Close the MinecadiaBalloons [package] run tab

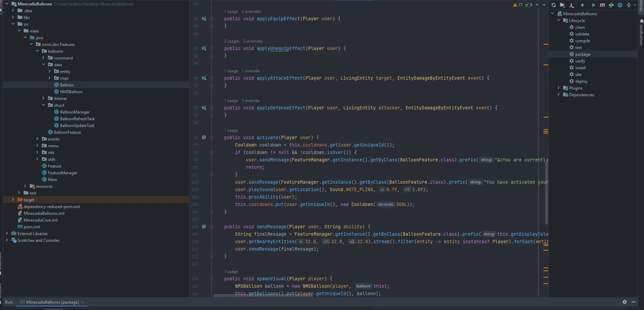(83, 302)
